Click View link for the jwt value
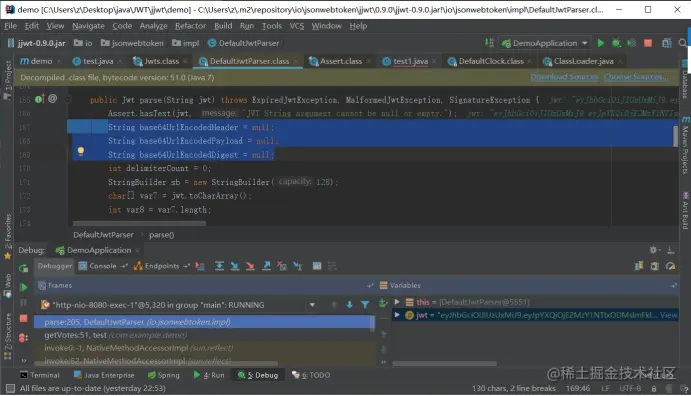Image resolution: width=691 pixels, height=396 pixels. [668, 315]
